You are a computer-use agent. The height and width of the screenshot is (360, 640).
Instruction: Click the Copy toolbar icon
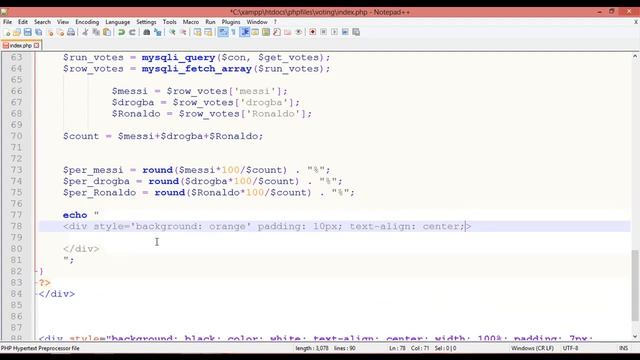96,32
